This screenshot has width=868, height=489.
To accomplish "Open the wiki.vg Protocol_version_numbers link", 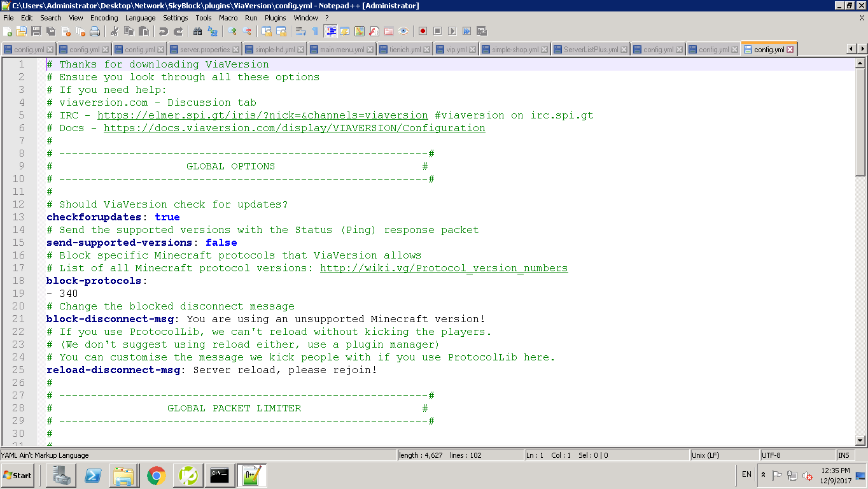I will click(444, 268).
